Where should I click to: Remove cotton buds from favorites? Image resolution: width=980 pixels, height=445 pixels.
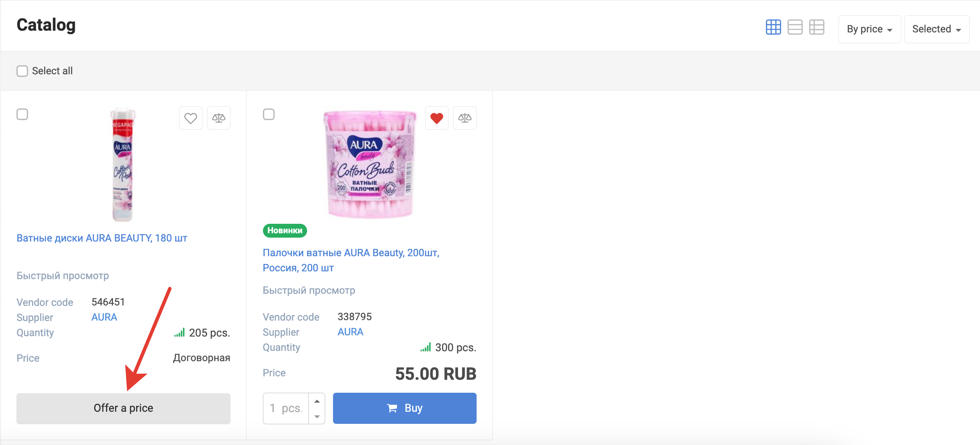[437, 118]
